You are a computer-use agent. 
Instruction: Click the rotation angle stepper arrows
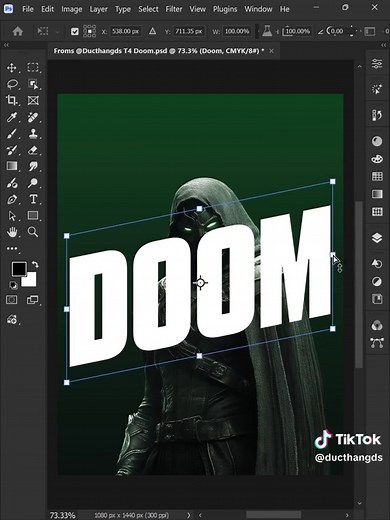[x=352, y=31]
